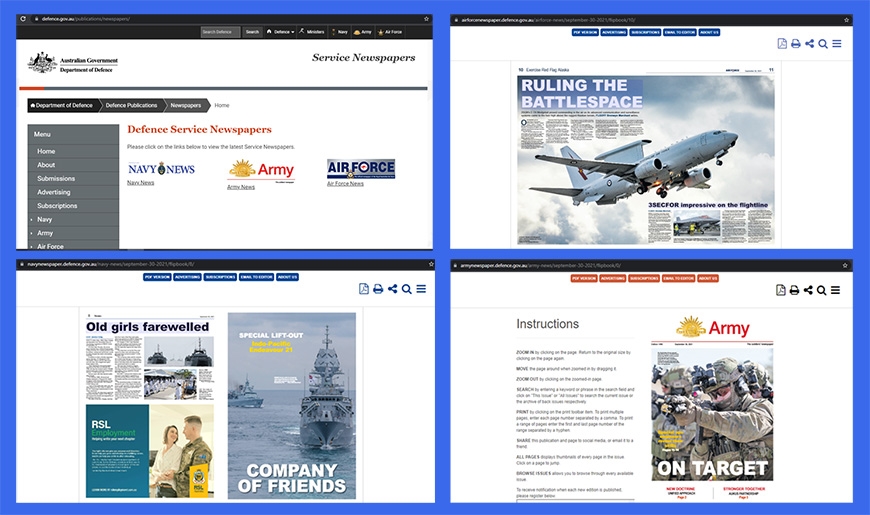
Task: Expand Army item in sidebar Menu
Action: pyautogui.click(x=73, y=233)
